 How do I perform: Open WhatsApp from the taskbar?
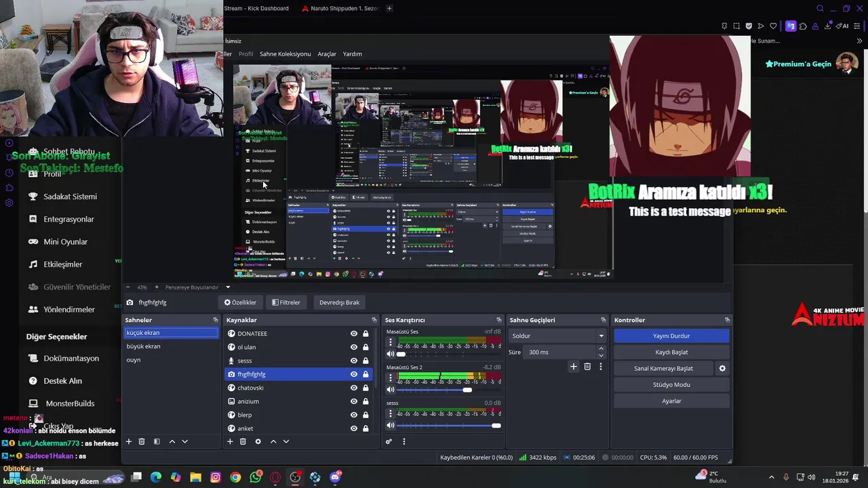tap(256, 477)
